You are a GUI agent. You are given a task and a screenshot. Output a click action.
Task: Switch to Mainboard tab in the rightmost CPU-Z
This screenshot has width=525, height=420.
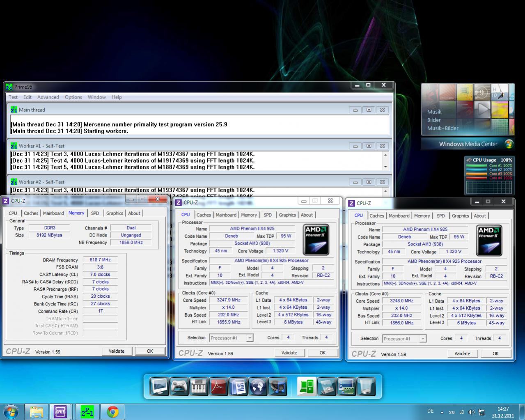click(399, 216)
